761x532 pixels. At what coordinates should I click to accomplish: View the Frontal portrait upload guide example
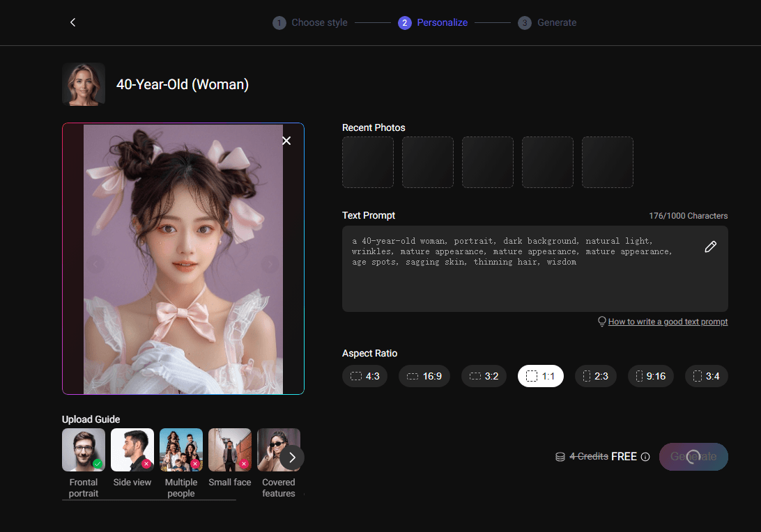(83, 449)
